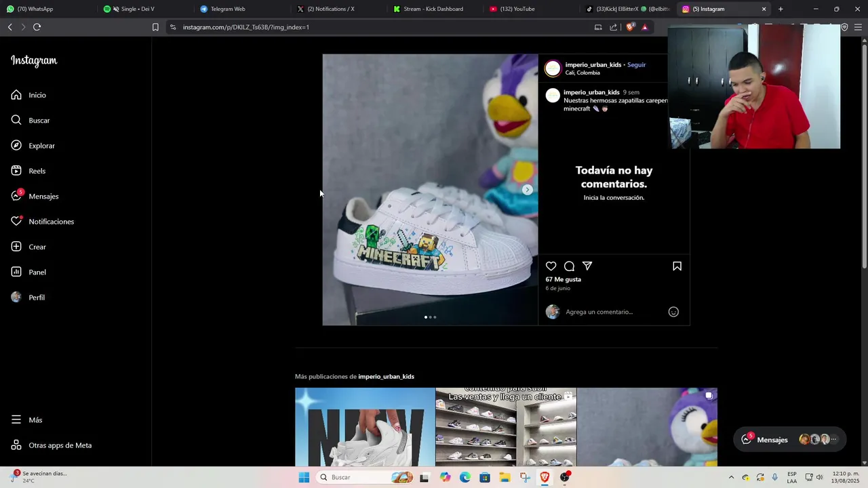Open the emoji picker in comment box
Screen dimensions: 868x488
(673, 312)
